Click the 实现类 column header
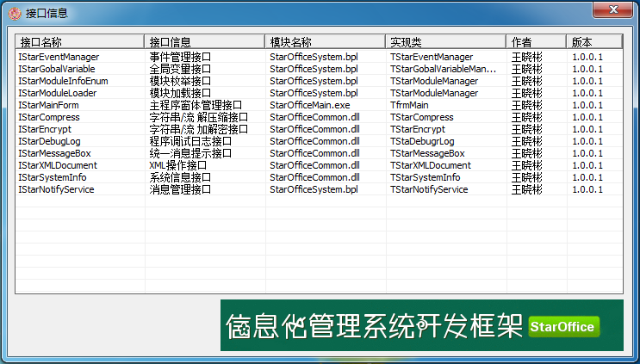640x364 pixels. pos(445,41)
